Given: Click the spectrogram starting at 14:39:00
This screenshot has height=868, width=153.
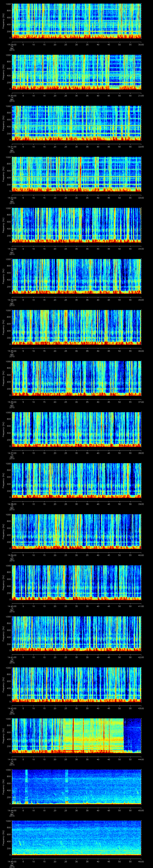Looking at the screenshot, I should [76, 531].
